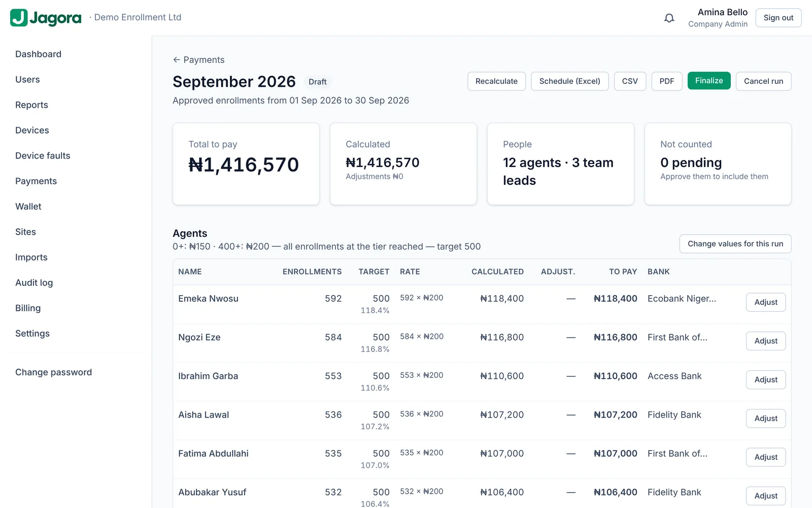Select the Draft status badge
812x508 pixels.
[x=318, y=82]
